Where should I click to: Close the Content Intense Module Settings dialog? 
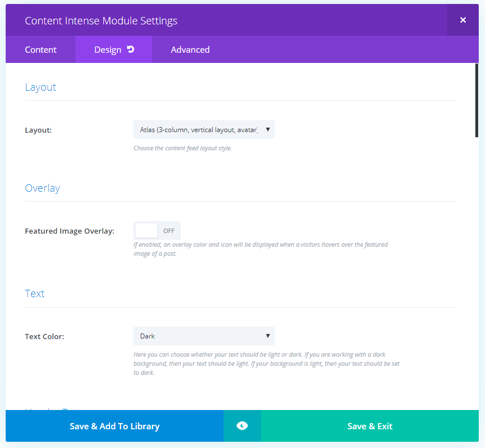463,20
